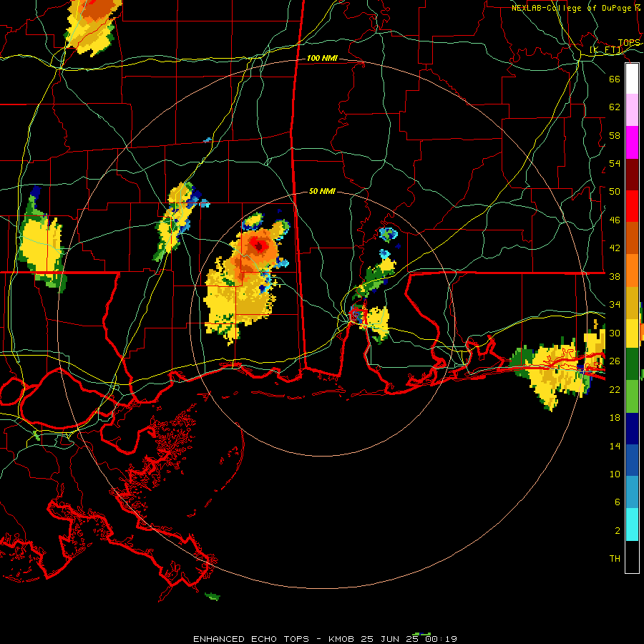Click the "KMOB" radar station identifier

341,639
